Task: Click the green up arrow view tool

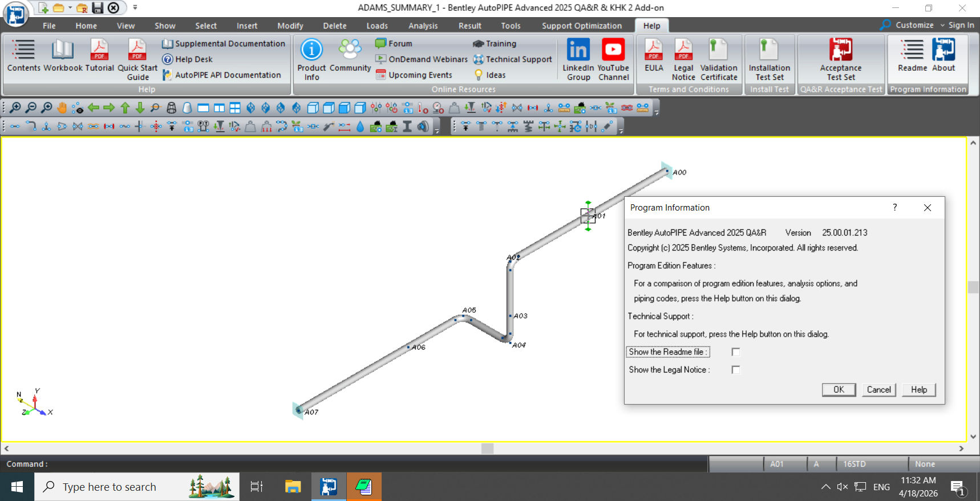Action: 125,108
